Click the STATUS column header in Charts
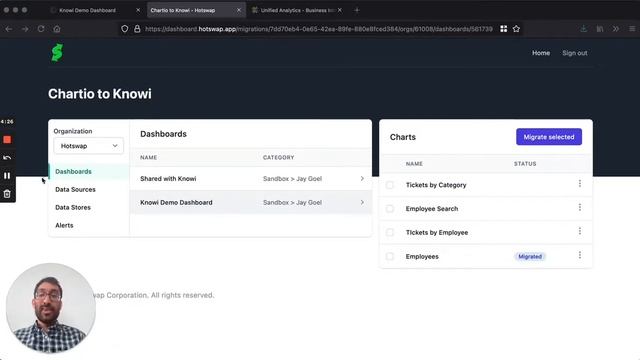The height and width of the screenshot is (360, 640). click(525, 164)
